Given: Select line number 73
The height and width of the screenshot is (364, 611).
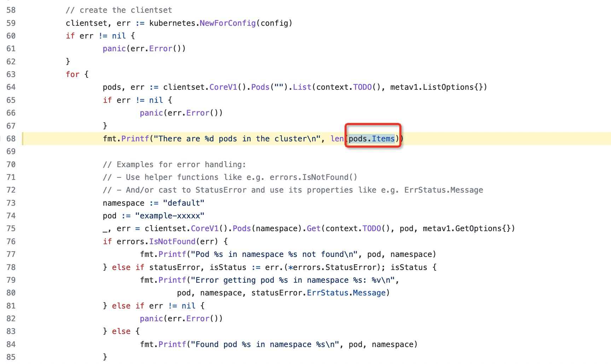Looking at the screenshot, I should coord(11,203).
